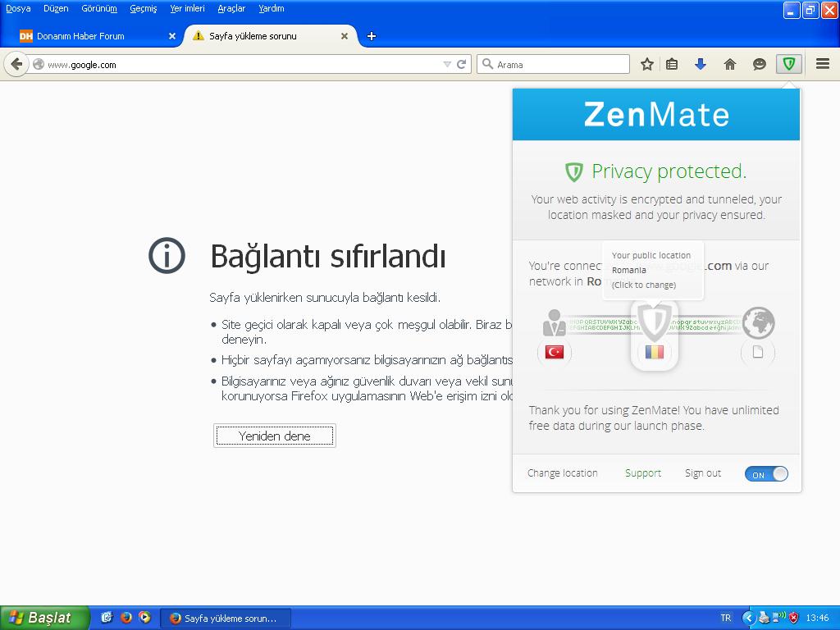The image size is (840, 630).
Task: Click the network connection tray icon
Action: 779,618
